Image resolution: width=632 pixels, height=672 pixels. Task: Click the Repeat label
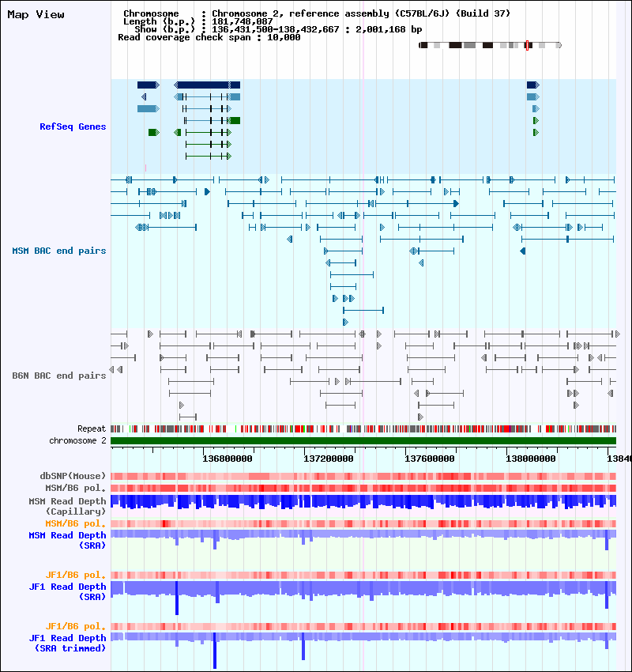point(92,428)
